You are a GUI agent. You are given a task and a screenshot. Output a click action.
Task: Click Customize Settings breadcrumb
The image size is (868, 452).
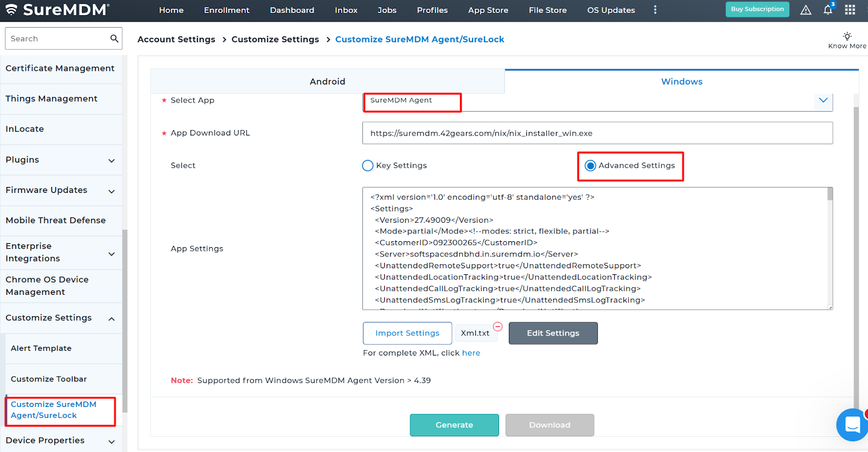point(275,39)
